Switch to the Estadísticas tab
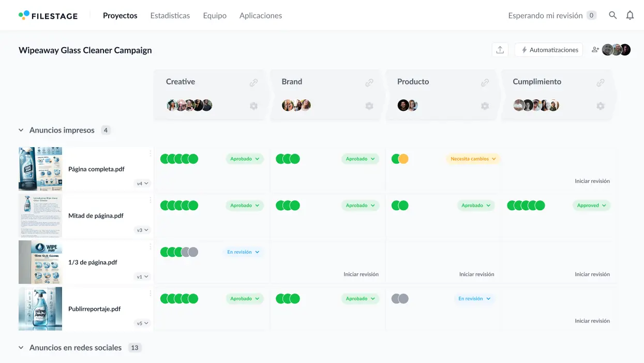 pyautogui.click(x=170, y=16)
